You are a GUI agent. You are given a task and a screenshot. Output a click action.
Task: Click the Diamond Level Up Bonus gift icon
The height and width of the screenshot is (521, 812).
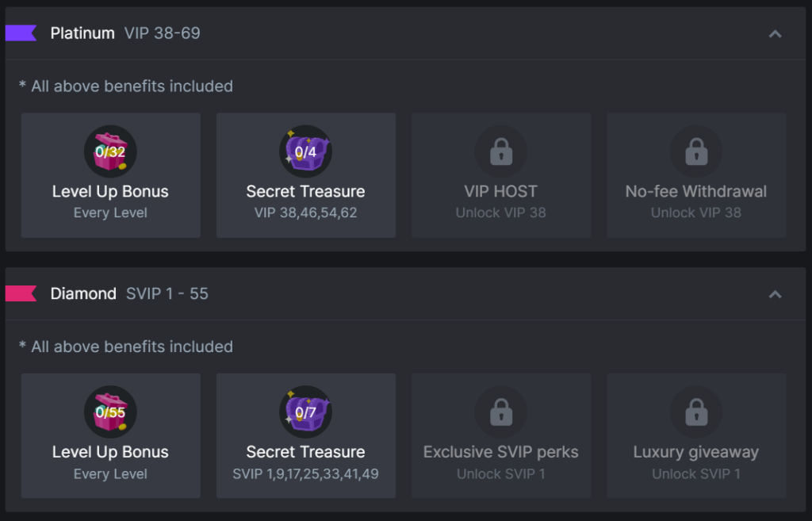pos(110,412)
